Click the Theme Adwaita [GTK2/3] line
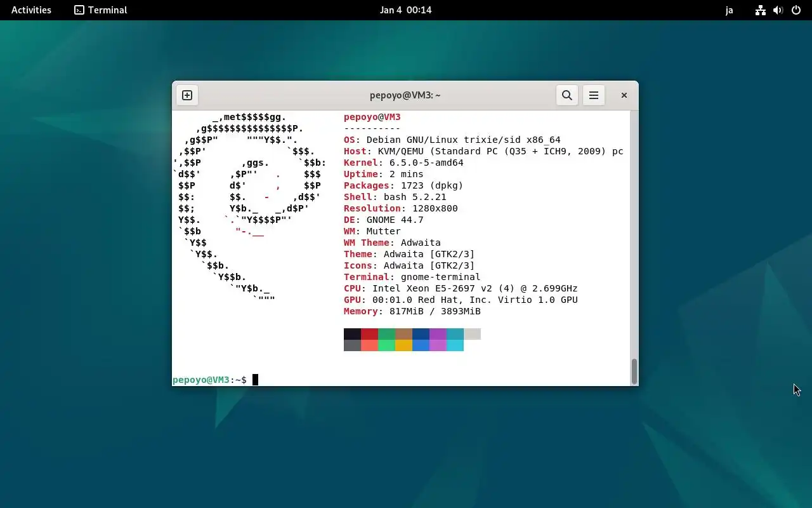 tap(409, 254)
